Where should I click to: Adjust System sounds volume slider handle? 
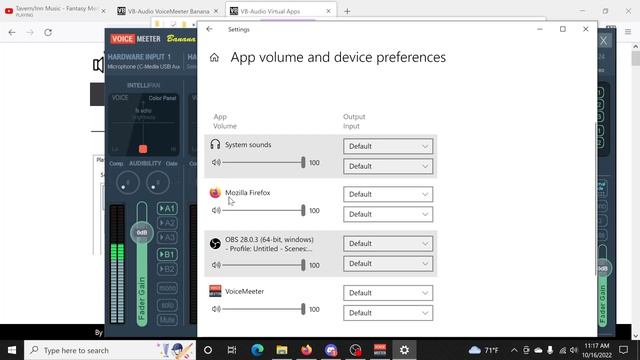coord(303,162)
